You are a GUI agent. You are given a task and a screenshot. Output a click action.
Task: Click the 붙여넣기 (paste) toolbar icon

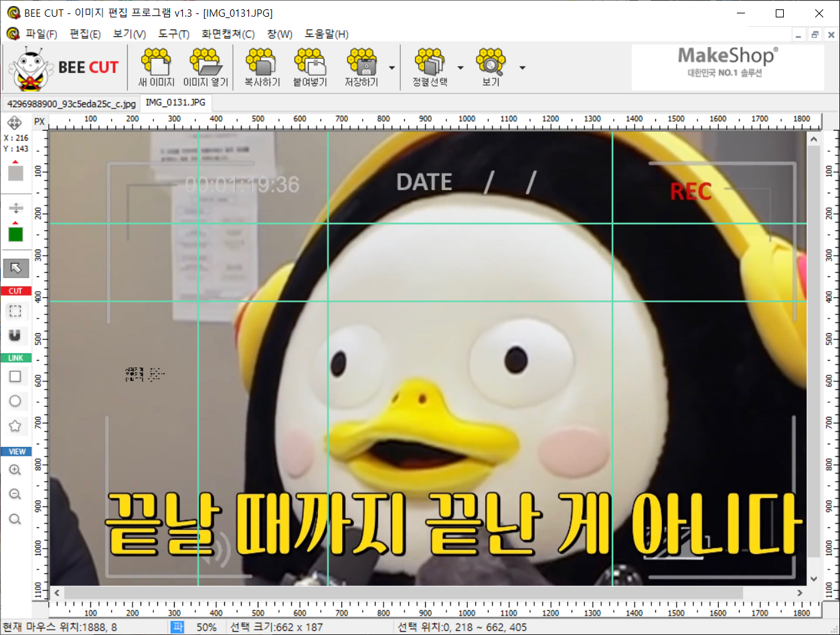tap(309, 68)
